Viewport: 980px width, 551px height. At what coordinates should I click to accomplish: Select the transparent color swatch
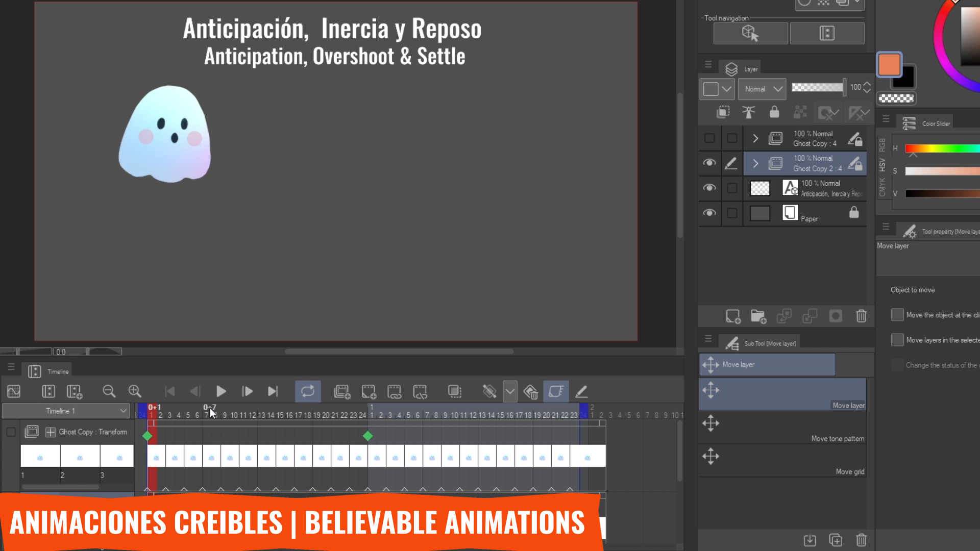pyautogui.click(x=897, y=98)
